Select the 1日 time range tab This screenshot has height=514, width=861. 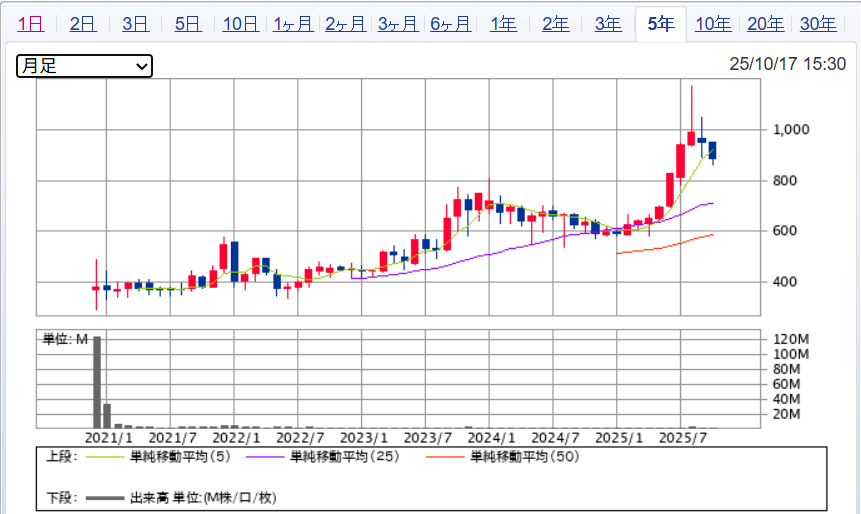coord(30,24)
